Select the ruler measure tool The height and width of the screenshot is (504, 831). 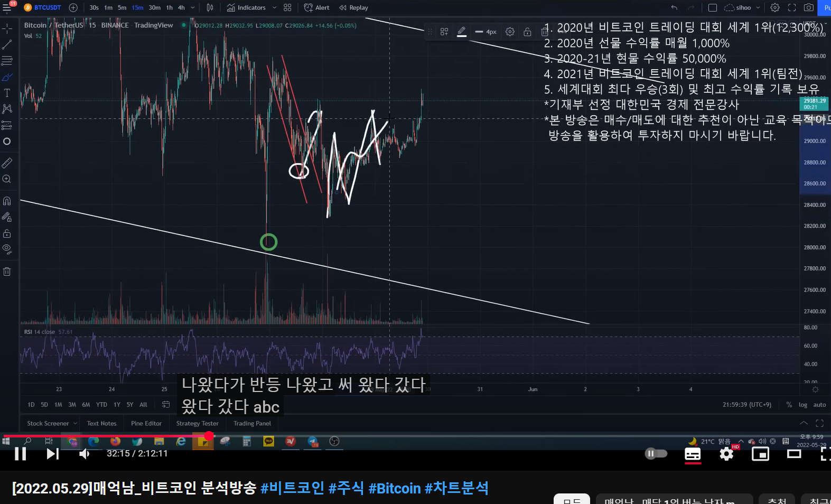pos(7,163)
